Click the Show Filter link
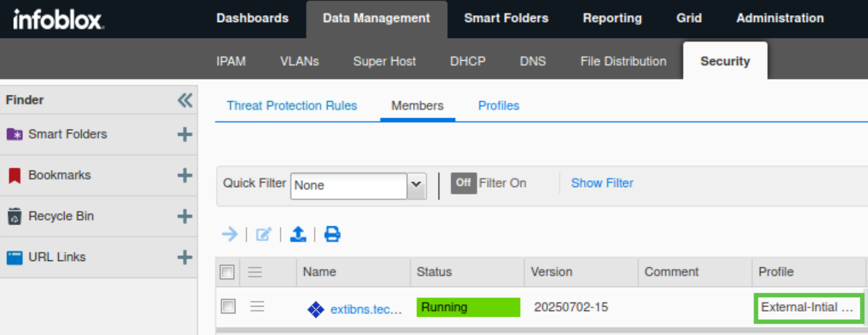 [x=602, y=183]
